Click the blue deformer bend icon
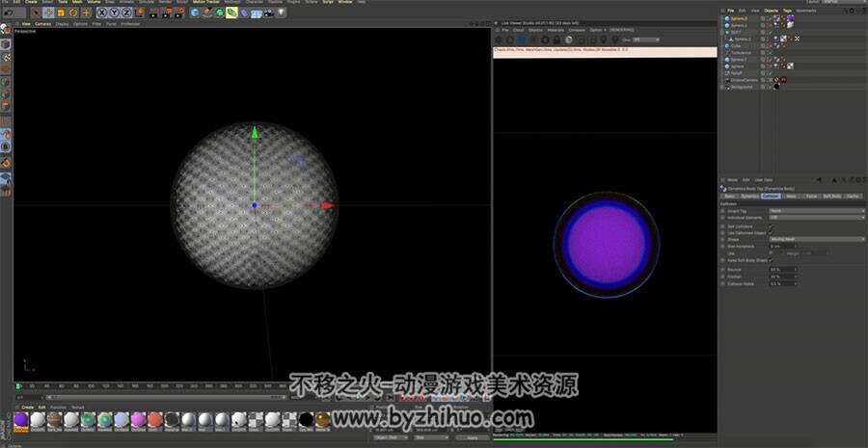This screenshot has width=868, height=448. 244,13
